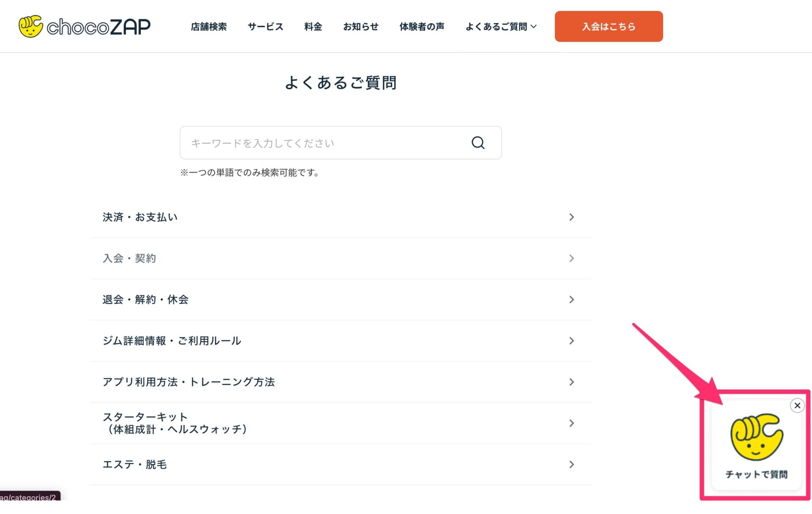Go to 店舗検索 in navigation
This screenshot has width=812, height=514.
click(x=208, y=27)
